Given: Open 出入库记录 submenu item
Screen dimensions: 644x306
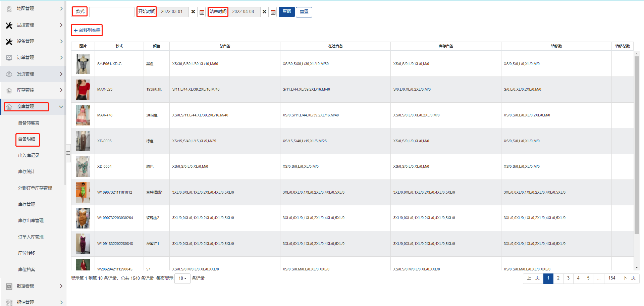Looking at the screenshot, I should pyautogui.click(x=29, y=156).
